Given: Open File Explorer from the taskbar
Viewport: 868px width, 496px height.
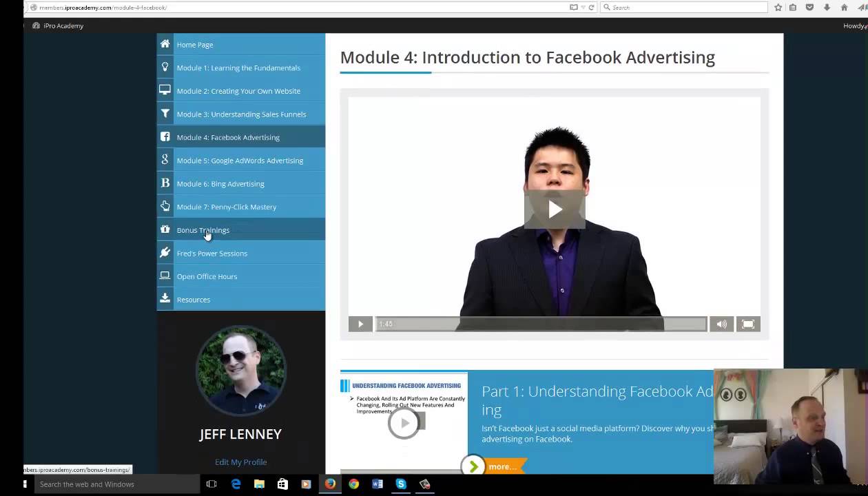Looking at the screenshot, I should point(259,484).
